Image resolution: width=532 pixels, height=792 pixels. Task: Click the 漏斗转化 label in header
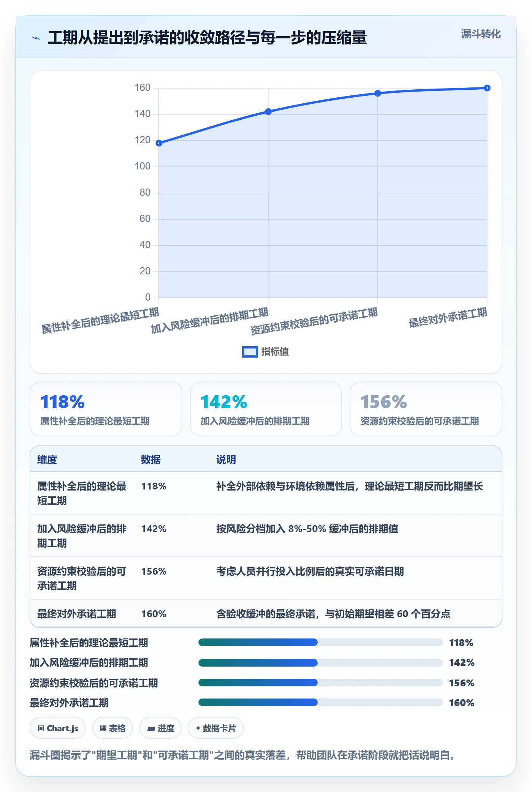click(481, 34)
